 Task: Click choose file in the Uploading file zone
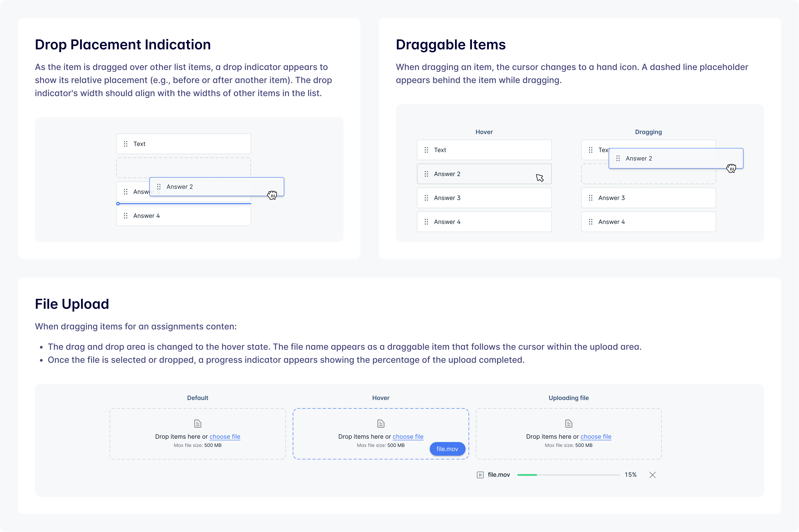(x=596, y=437)
